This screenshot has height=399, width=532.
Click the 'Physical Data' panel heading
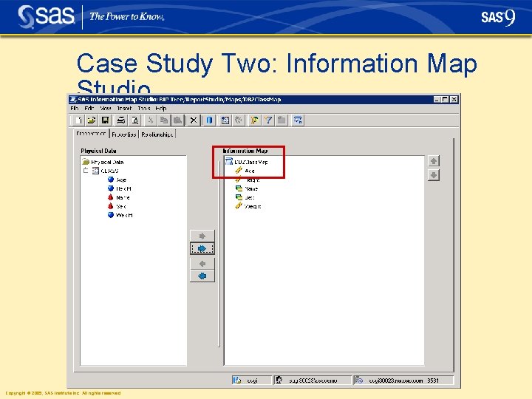98,151
